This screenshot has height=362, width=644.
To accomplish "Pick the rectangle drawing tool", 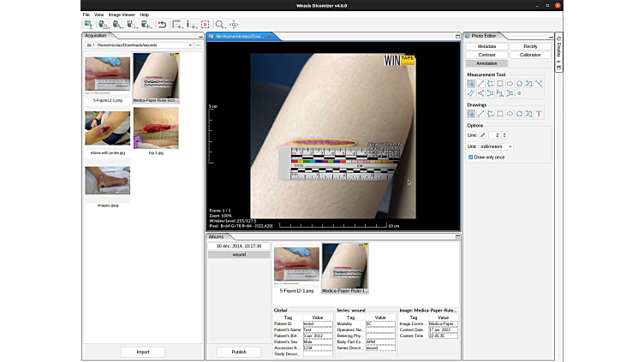I will pyautogui.click(x=500, y=114).
